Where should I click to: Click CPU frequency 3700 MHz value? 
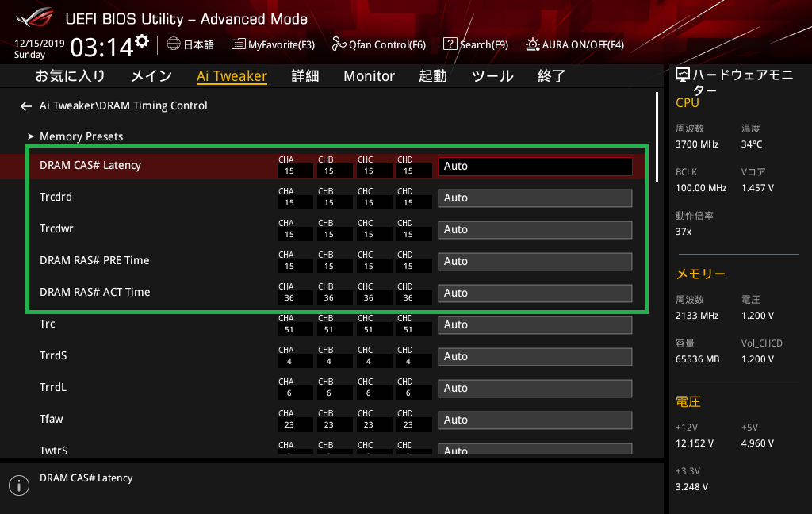coord(696,144)
